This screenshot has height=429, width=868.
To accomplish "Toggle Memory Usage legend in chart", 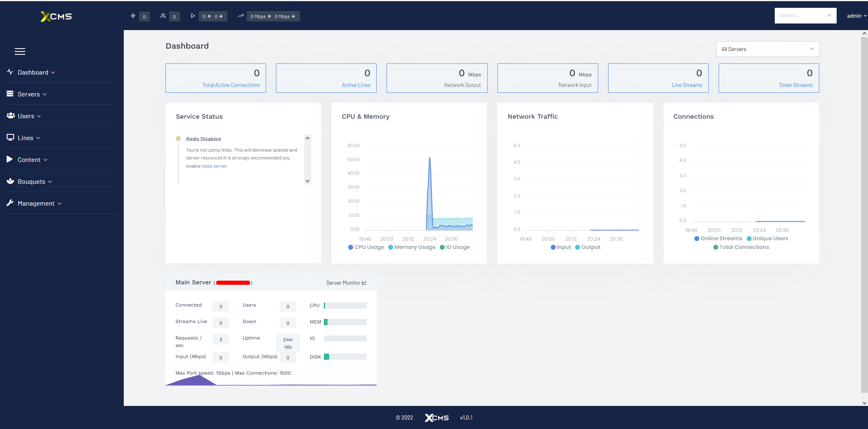I will (x=412, y=247).
